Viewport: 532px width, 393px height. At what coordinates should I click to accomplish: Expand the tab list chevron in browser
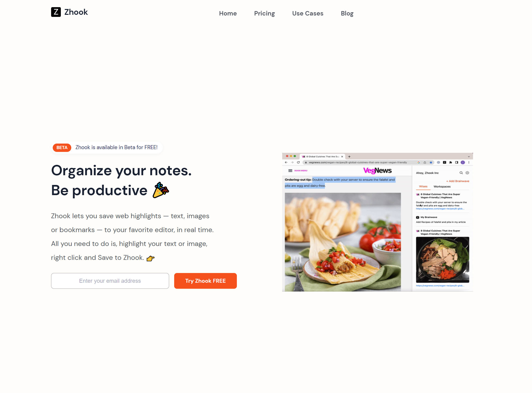(x=469, y=157)
